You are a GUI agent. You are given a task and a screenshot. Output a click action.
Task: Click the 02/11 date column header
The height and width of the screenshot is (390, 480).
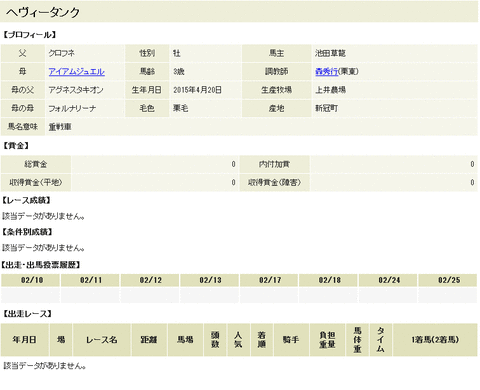pos(90,280)
